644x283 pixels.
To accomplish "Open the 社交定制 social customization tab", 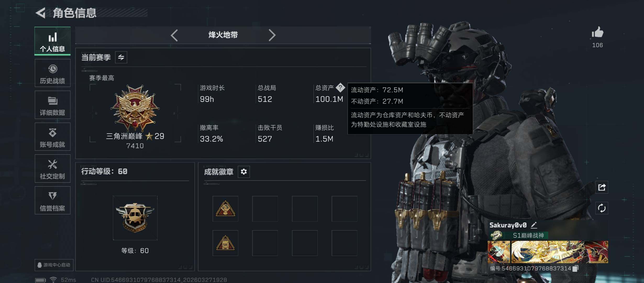I will coord(52,168).
